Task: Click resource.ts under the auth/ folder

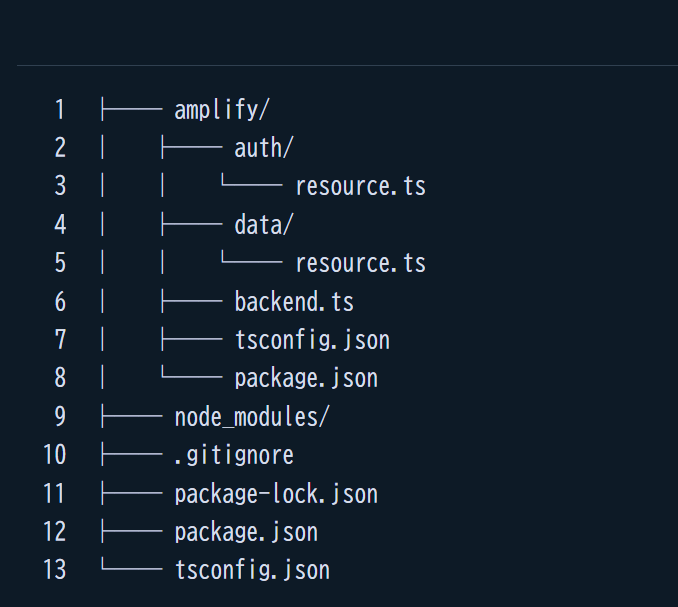Action: pyautogui.click(x=360, y=186)
